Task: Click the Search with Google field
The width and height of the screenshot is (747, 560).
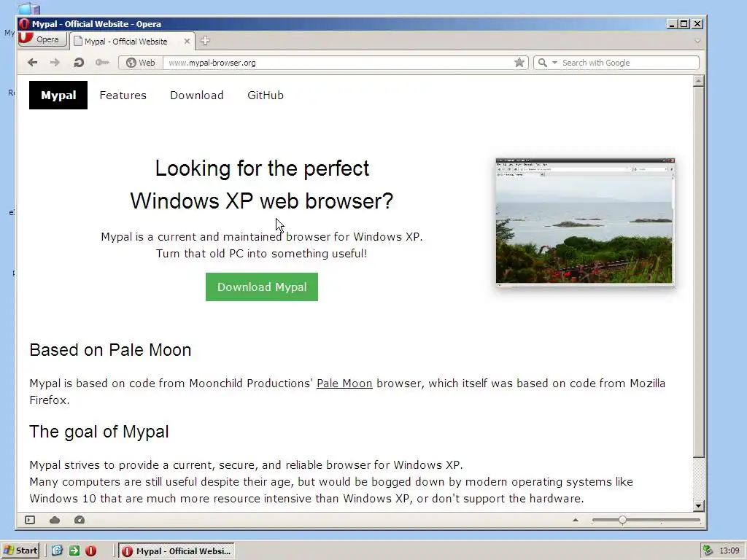Action: coord(629,63)
